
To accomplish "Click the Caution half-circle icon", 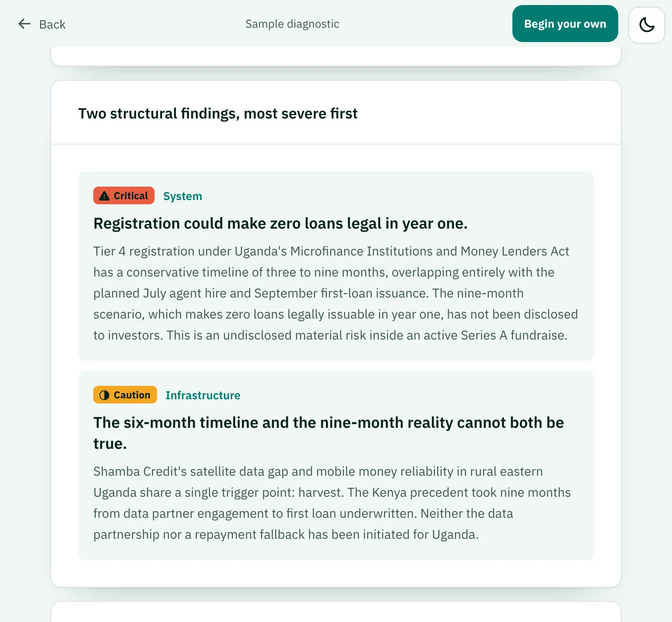I will pyautogui.click(x=104, y=395).
